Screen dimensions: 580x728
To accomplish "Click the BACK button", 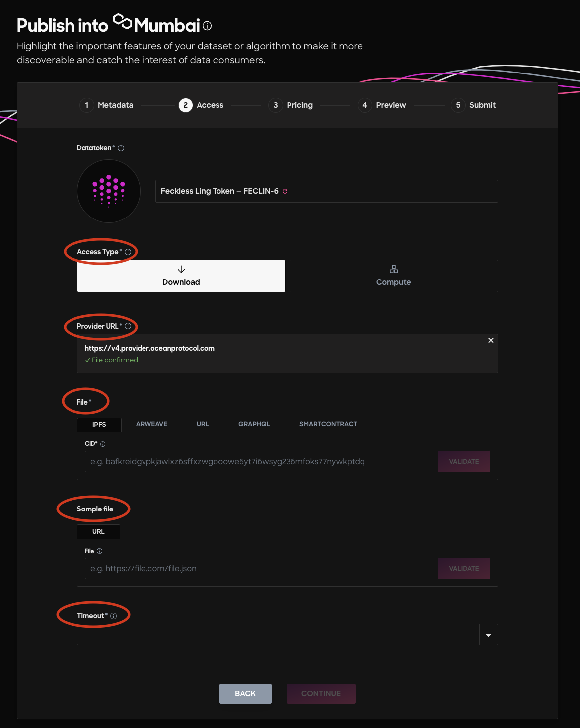I will point(245,694).
